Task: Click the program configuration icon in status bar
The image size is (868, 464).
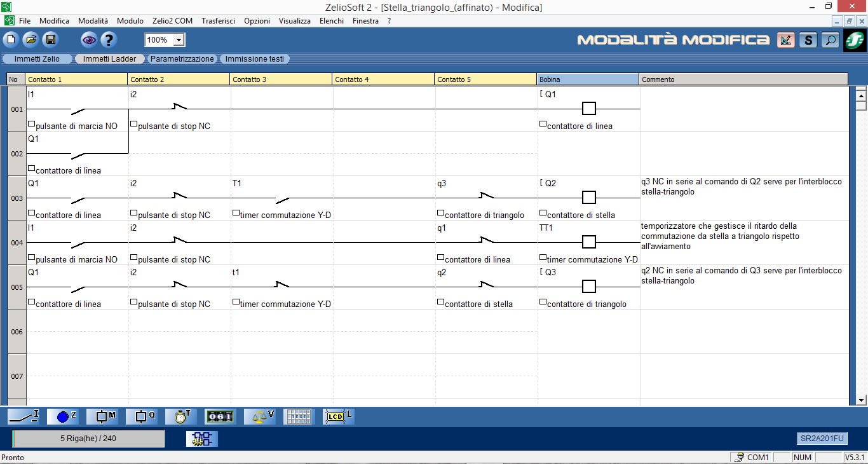Action: 202,439
